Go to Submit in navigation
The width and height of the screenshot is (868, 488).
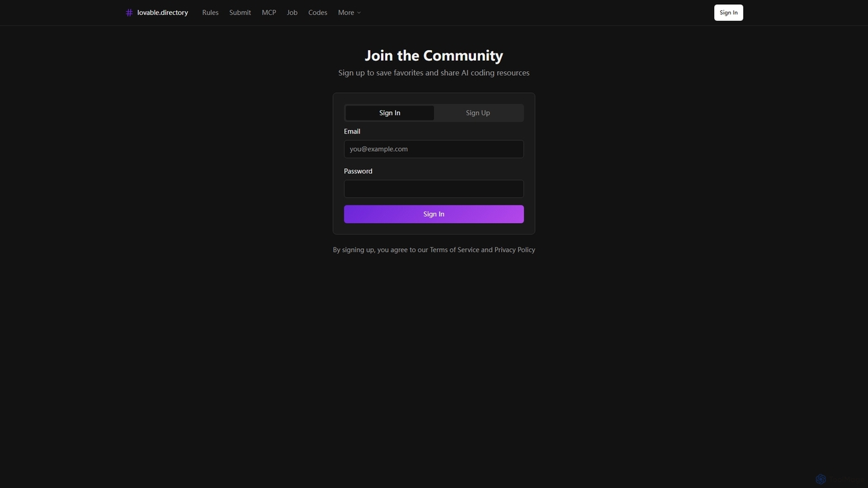pos(240,13)
